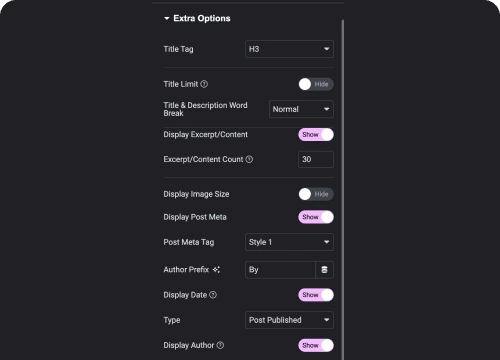500x360 pixels.
Task: Click the Display Date help icon
Action: click(x=213, y=295)
